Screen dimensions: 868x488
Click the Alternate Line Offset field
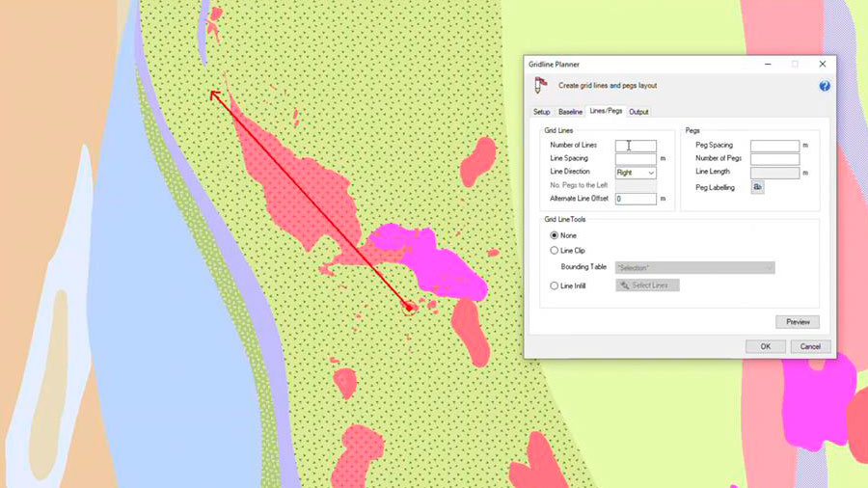point(636,199)
